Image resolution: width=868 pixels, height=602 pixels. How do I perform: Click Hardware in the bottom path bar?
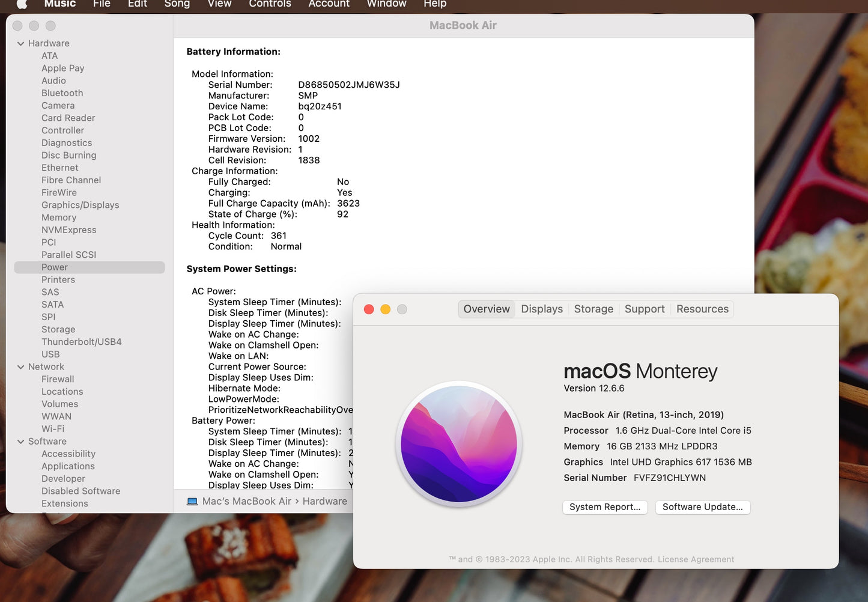click(x=324, y=501)
